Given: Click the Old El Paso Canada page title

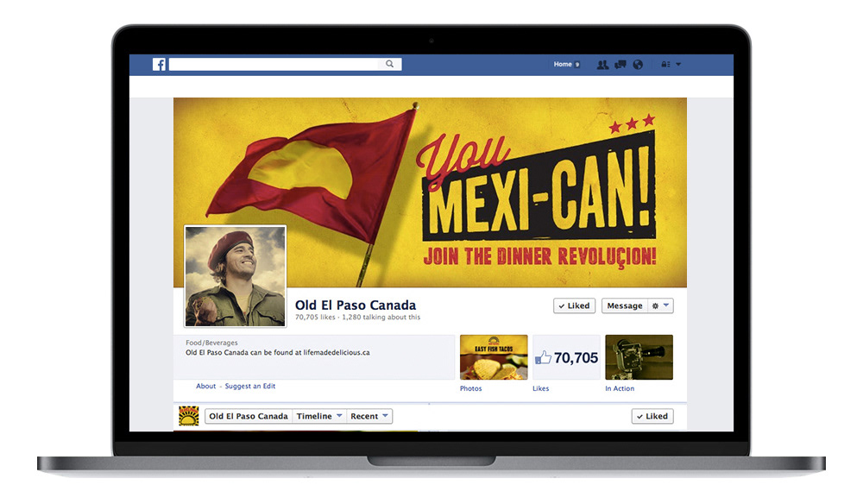Looking at the screenshot, I should click(356, 305).
